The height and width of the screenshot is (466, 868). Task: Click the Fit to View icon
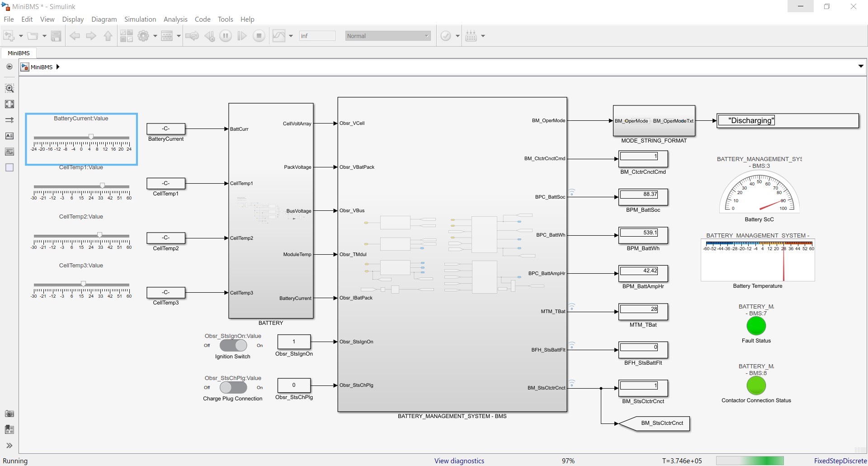point(9,104)
